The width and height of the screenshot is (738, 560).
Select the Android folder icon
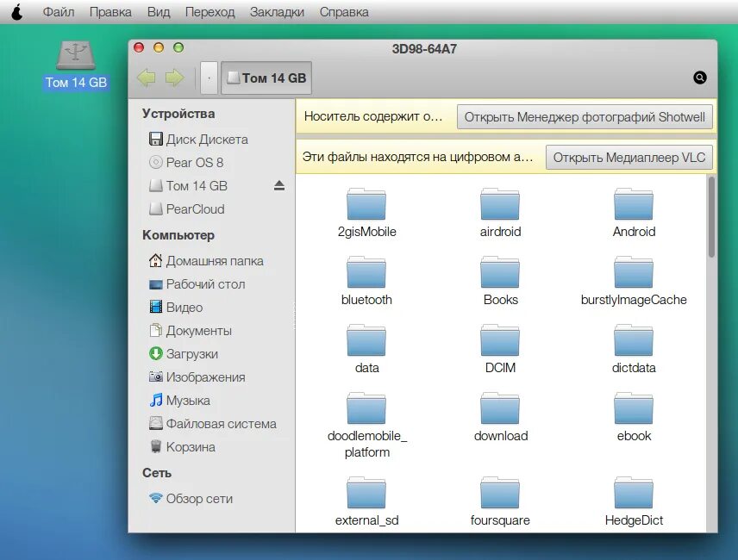tap(634, 204)
